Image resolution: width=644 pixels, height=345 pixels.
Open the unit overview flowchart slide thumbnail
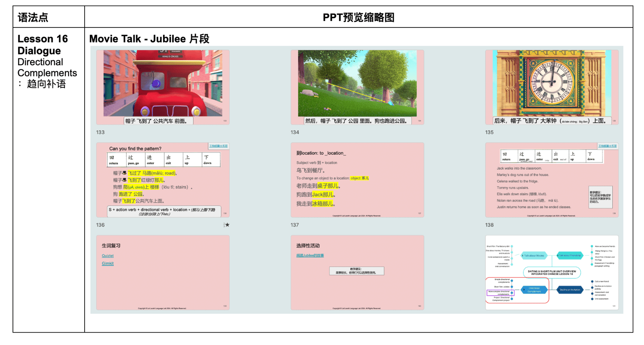(552, 272)
